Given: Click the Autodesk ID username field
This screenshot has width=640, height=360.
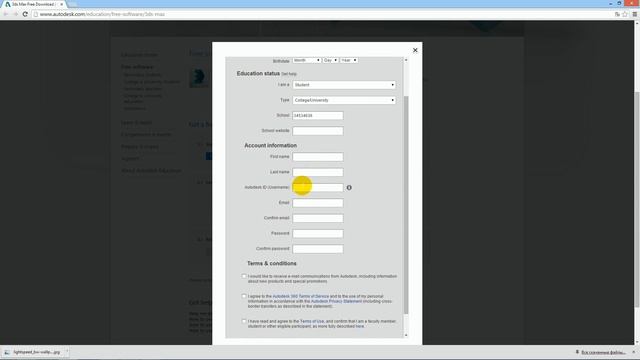Looking at the screenshot, I should [318, 187].
